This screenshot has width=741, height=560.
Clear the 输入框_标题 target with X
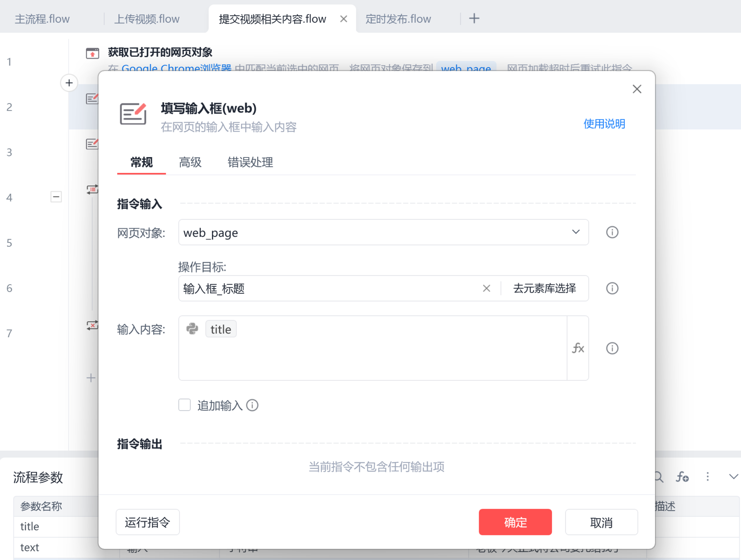click(486, 288)
